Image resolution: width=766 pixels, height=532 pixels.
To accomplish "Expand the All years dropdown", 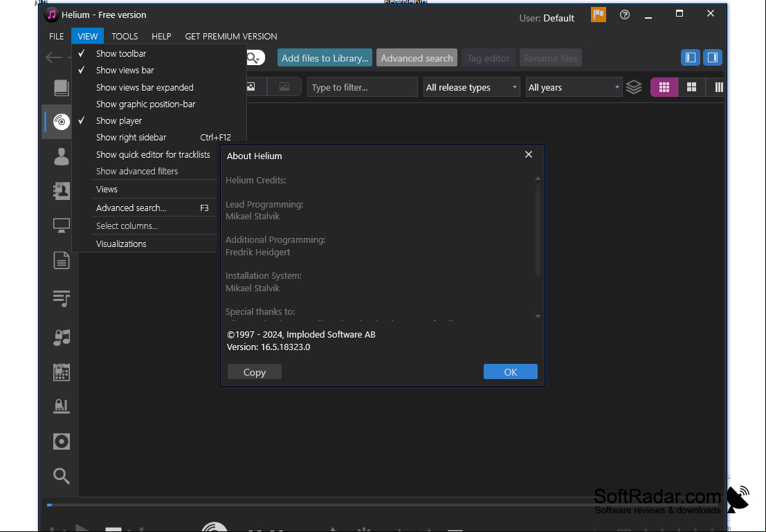I will 574,87.
